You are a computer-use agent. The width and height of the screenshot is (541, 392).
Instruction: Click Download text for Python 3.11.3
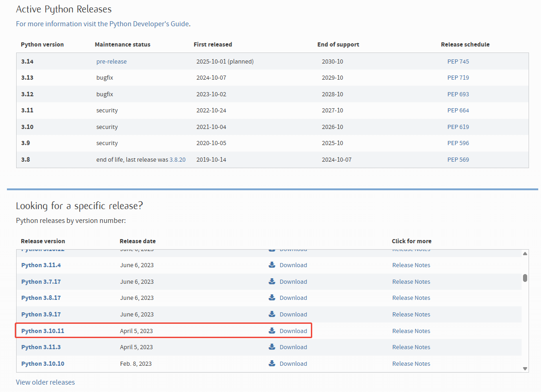(293, 347)
